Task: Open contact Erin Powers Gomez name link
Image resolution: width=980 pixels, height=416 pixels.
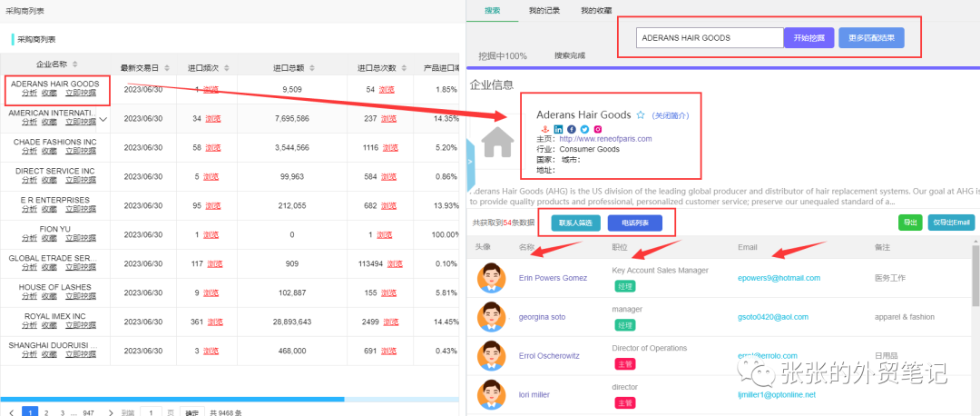Action: 553,278
